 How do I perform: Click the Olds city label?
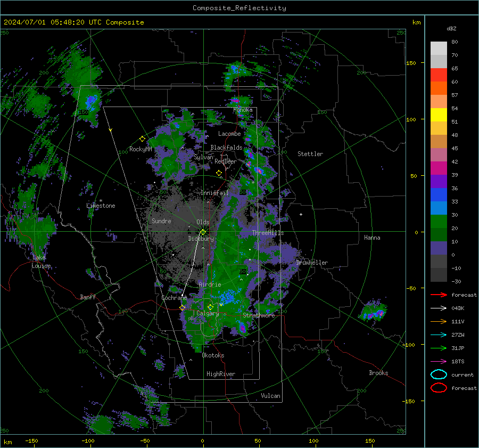(203, 222)
